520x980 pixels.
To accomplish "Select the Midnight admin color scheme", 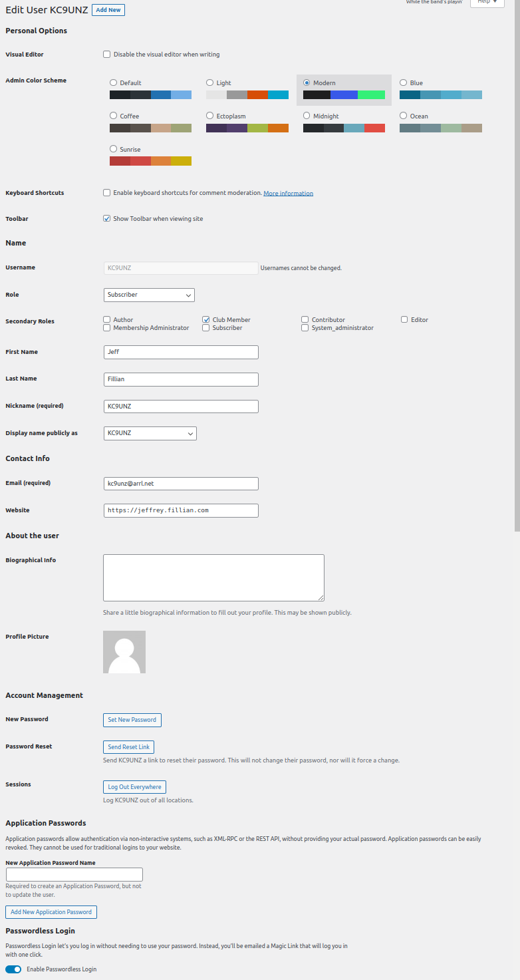I will click(307, 116).
